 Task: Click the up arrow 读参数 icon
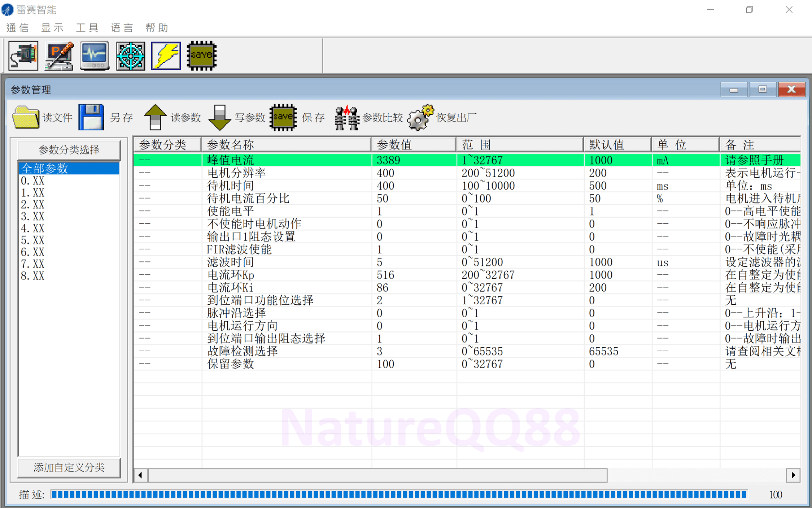[155, 117]
